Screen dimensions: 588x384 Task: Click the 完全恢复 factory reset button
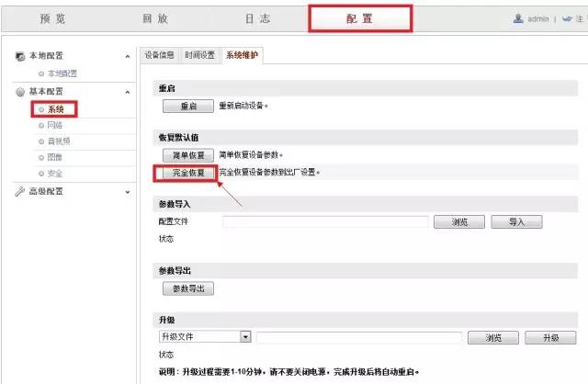coord(188,173)
